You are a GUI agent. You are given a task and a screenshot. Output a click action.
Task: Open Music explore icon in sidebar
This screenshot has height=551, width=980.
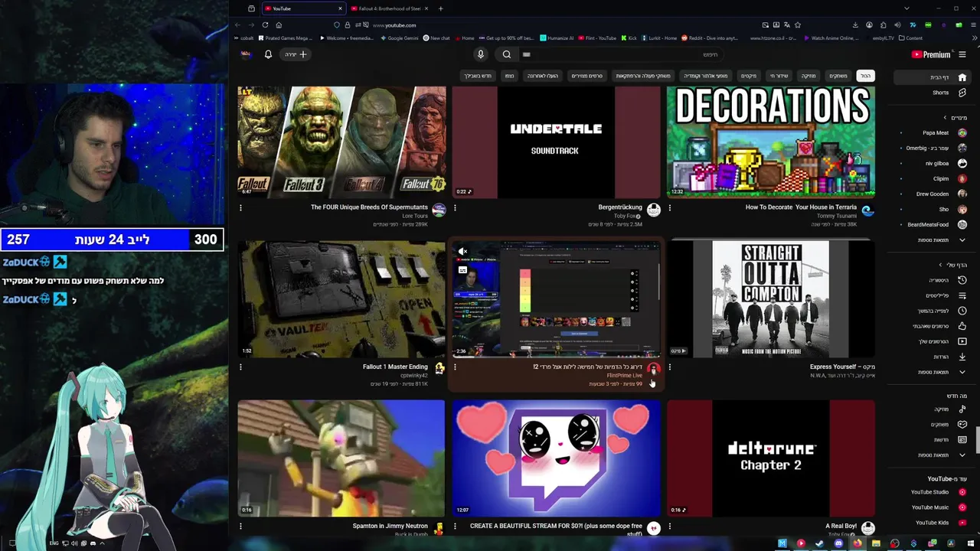coord(962,409)
